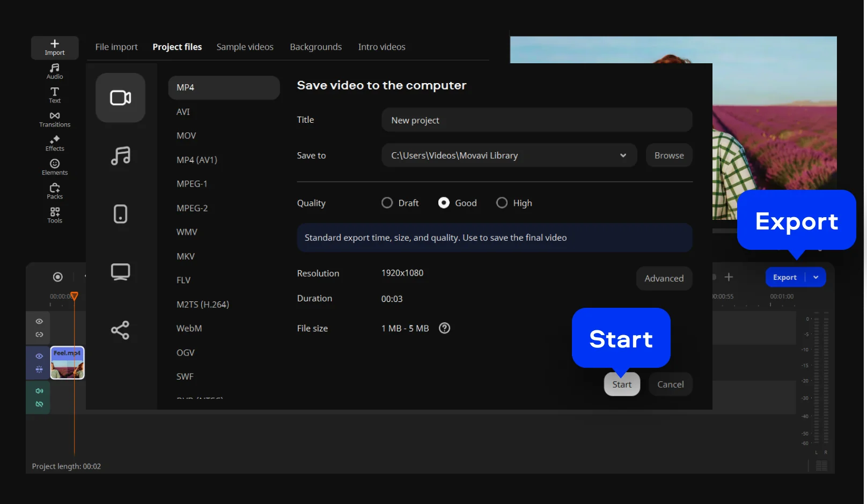Expand the Save to folder dropdown
This screenshot has height=504, width=867.
click(x=623, y=155)
